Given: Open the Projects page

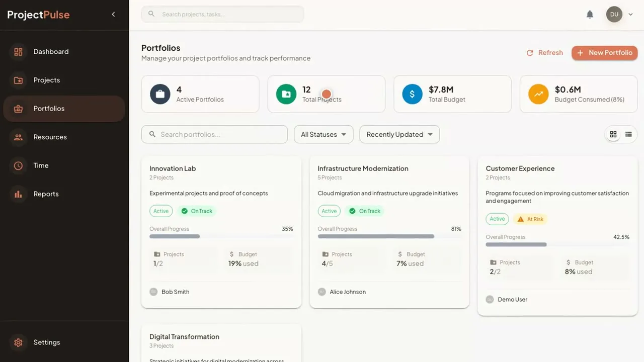Looking at the screenshot, I should [64, 80].
